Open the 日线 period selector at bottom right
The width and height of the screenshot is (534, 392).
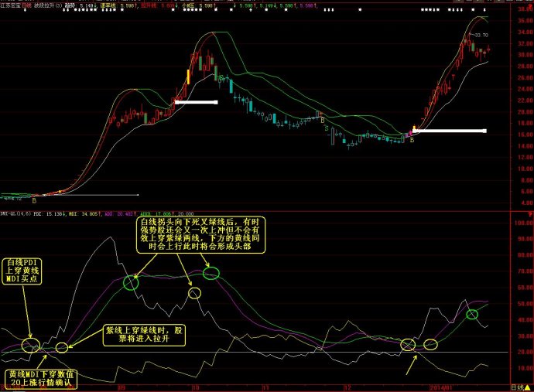pos(517,387)
